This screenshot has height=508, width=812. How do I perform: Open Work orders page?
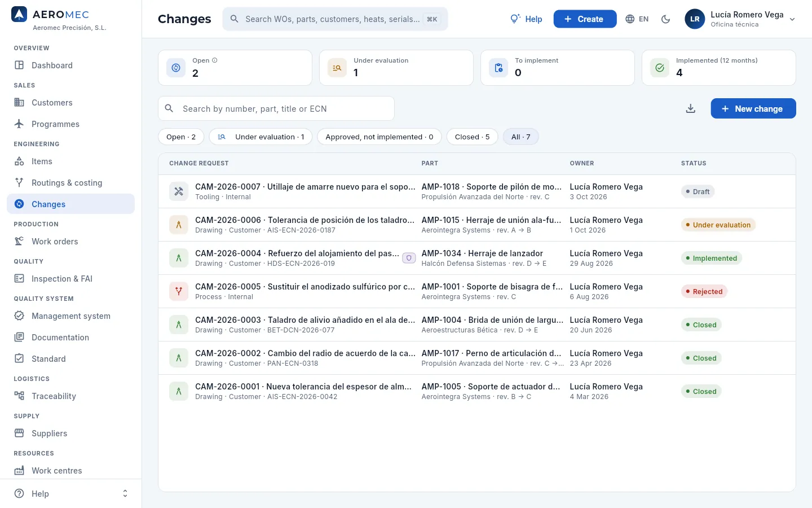click(x=70, y=242)
